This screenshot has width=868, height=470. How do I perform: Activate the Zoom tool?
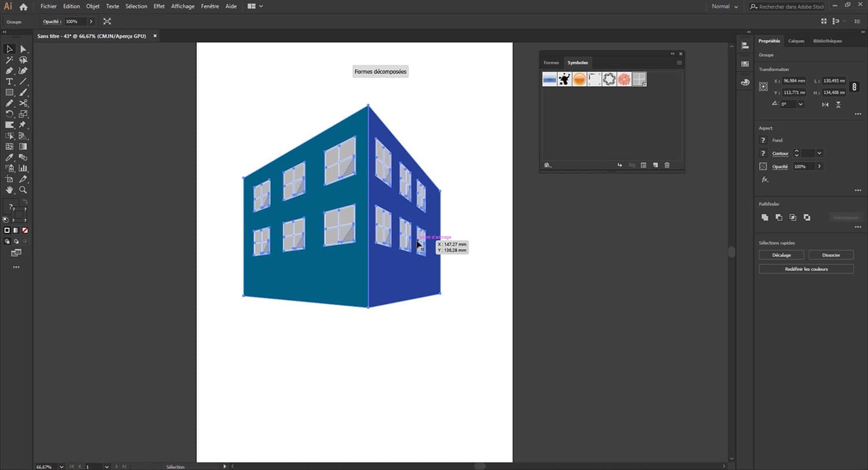23,190
